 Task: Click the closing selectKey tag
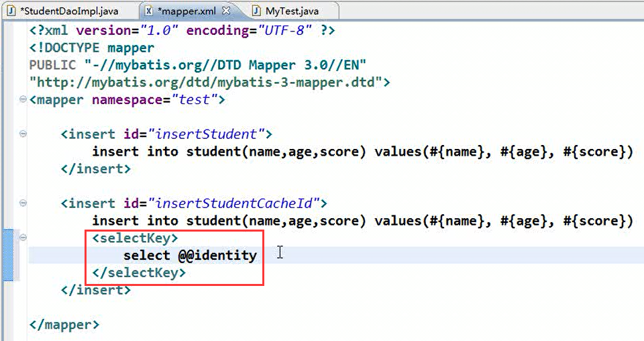pyautogui.click(x=139, y=273)
